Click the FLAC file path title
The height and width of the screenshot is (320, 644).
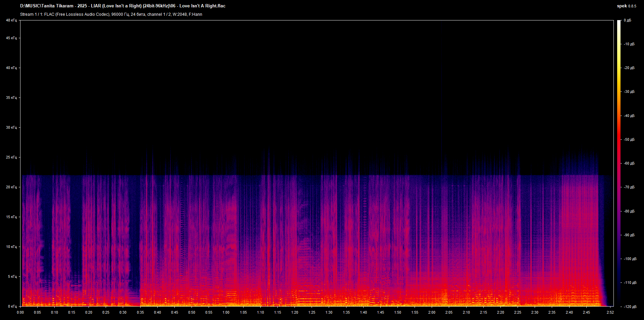[123, 6]
